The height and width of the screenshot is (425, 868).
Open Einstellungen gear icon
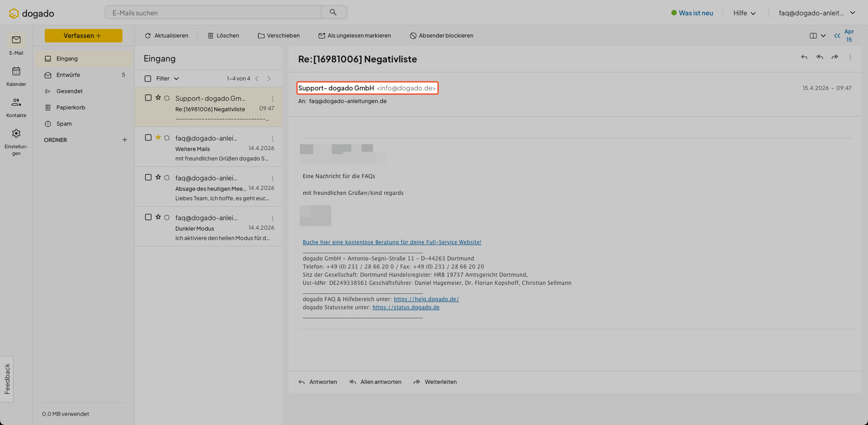tap(16, 133)
